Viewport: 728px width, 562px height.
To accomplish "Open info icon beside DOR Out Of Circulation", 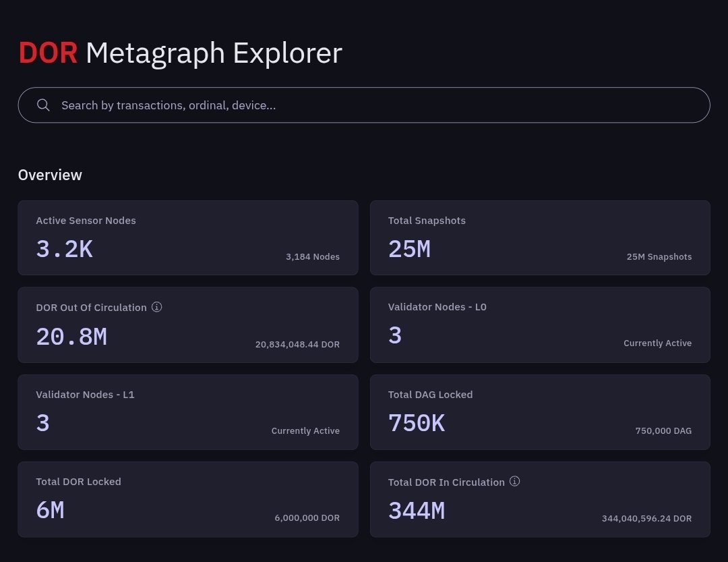I will pyautogui.click(x=157, y=307).
